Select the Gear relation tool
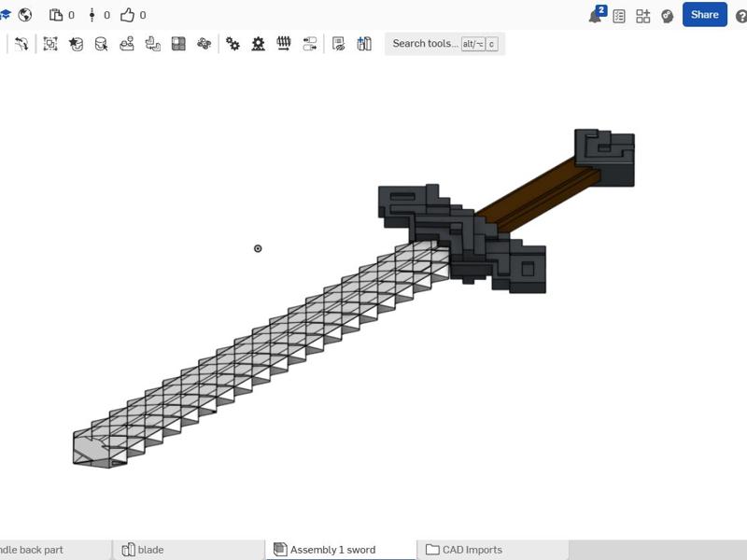 click(233, 44)
